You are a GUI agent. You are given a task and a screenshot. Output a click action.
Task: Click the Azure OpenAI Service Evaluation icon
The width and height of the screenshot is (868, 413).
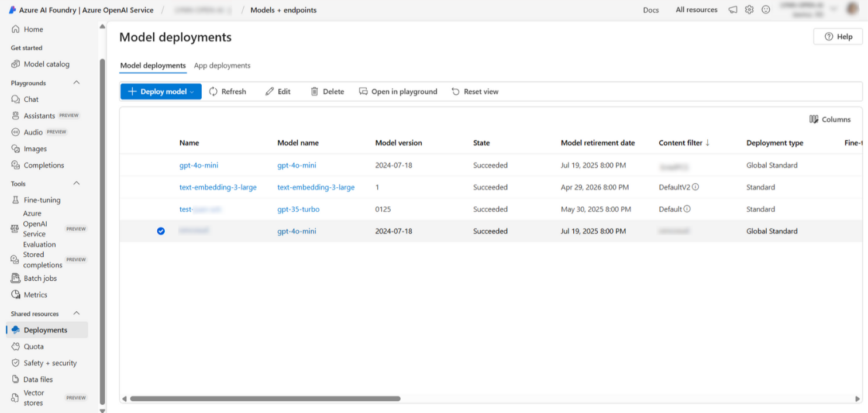click(15, 229)
